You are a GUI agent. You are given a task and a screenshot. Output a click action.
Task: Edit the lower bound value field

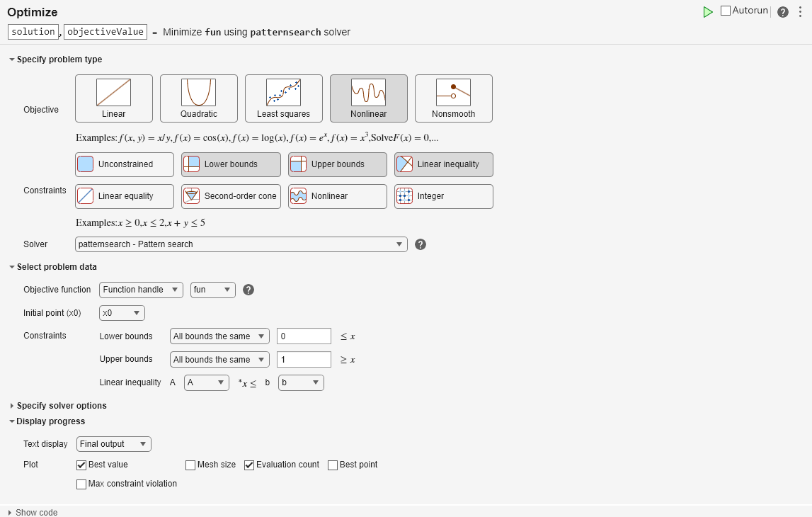point(303,336)
